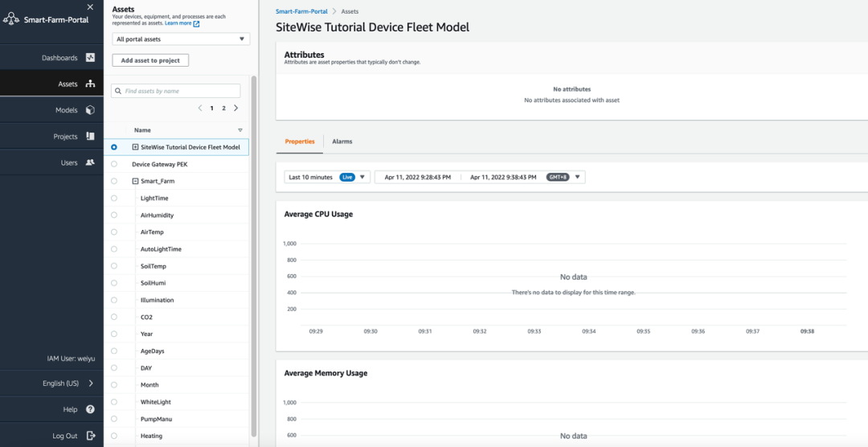Click the external link icon beside Learn more

[197, 24]
